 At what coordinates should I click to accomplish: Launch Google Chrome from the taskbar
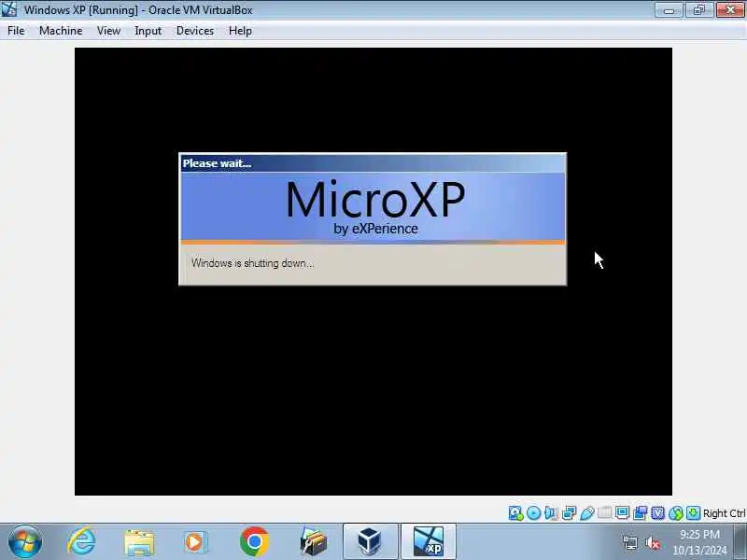254,542
